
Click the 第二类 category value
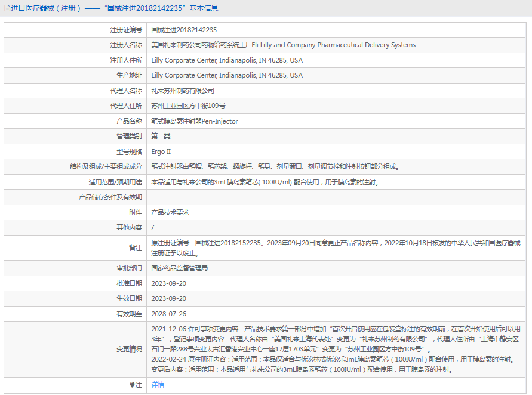pos(161,136)
